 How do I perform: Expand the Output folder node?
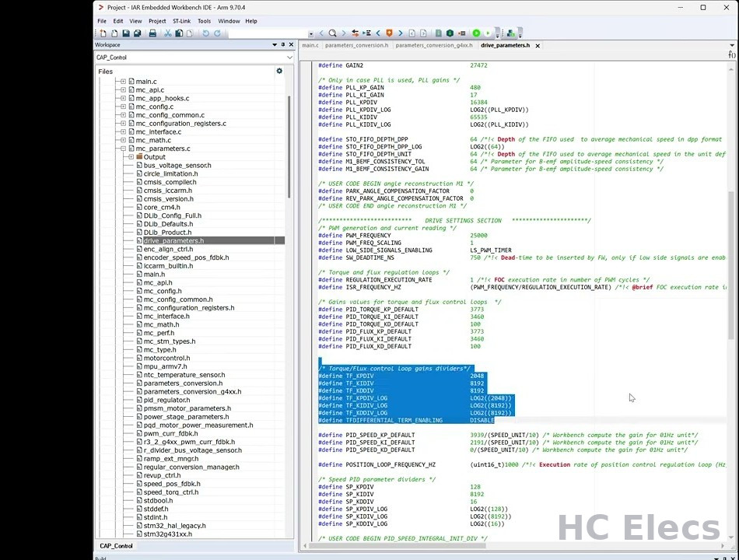(131, 157)
